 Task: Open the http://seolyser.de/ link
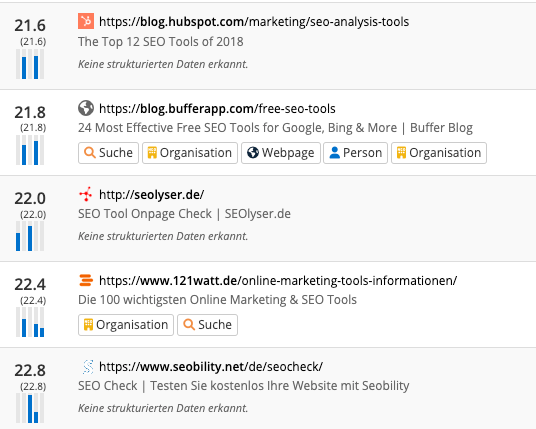(151, 195)
